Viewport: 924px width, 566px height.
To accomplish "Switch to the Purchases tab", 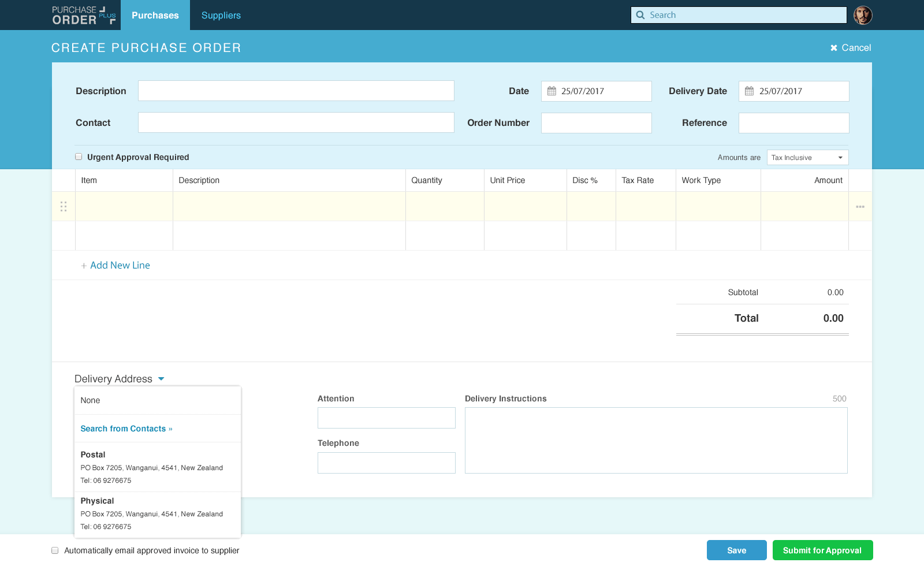I will tap(155, 15).
